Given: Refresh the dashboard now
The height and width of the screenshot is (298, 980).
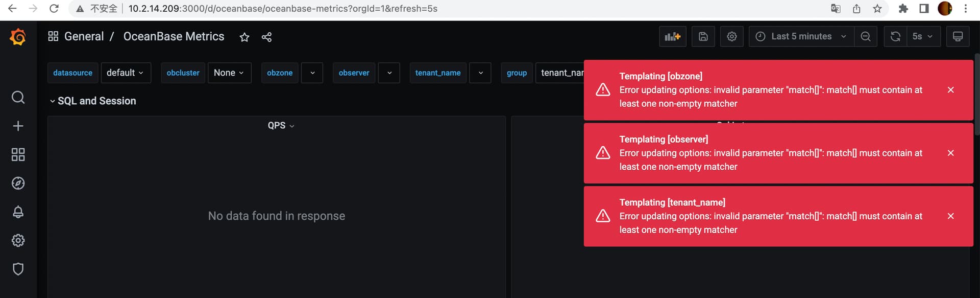Looking at the screenshot, I should [895, 36].
